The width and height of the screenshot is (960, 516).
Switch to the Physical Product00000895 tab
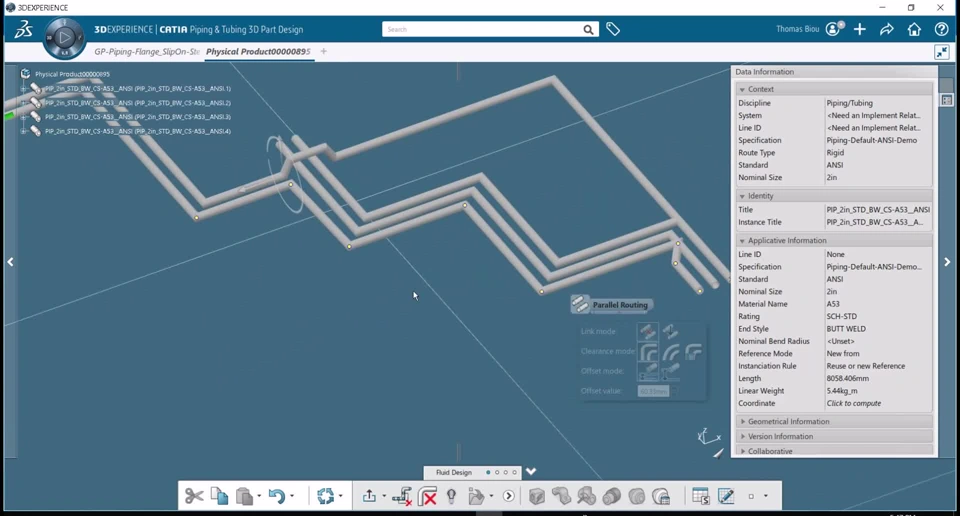(x=258, y=51)
